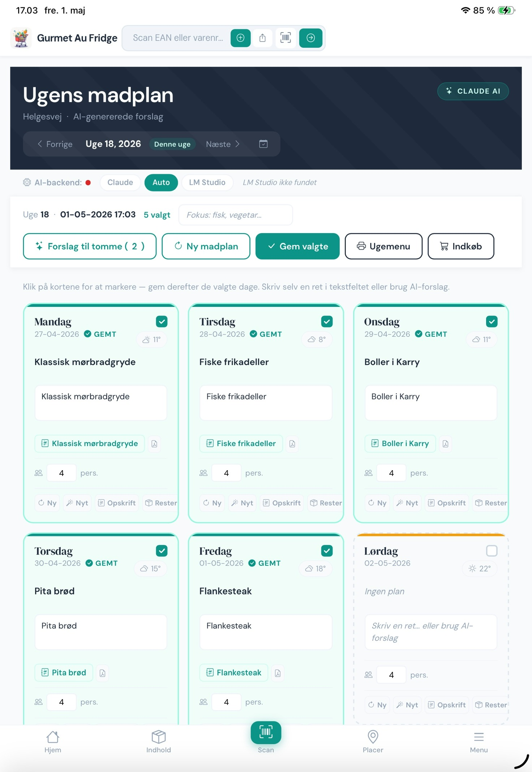Viewport: 532px width, 772px height.
Task: Click Gem valgte button
Action: 297,246
